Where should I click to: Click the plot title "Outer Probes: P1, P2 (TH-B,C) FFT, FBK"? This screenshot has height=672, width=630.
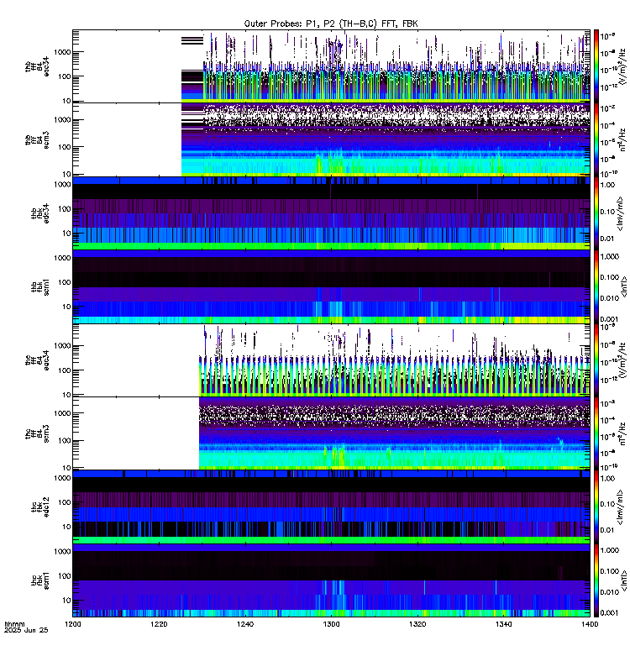pyautogui.click(x=331, y=24)
